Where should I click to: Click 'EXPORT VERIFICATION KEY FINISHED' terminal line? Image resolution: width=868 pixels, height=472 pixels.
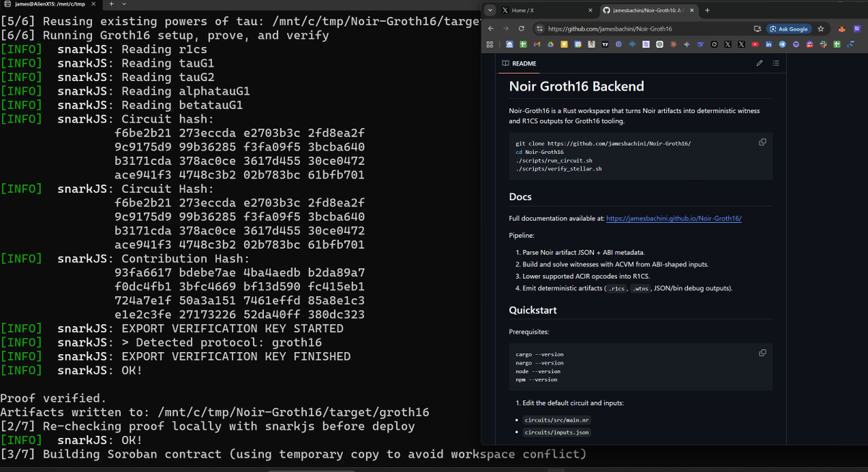204,356
